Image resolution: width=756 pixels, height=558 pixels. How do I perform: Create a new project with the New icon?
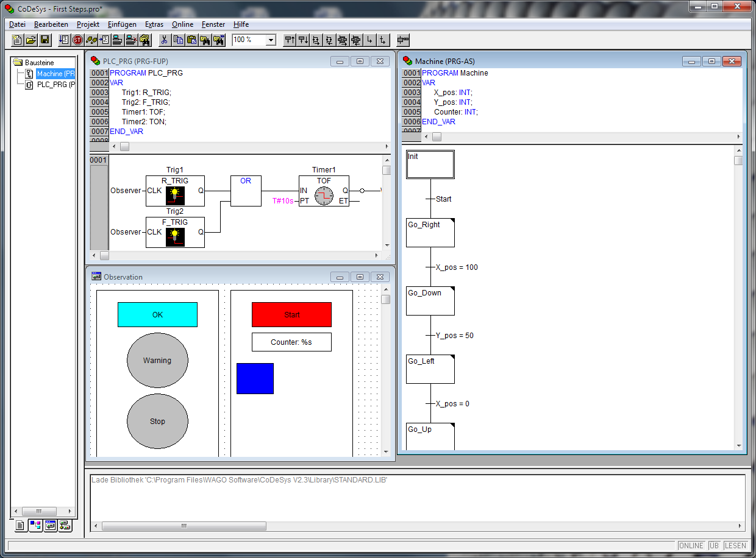coord(18,40)
